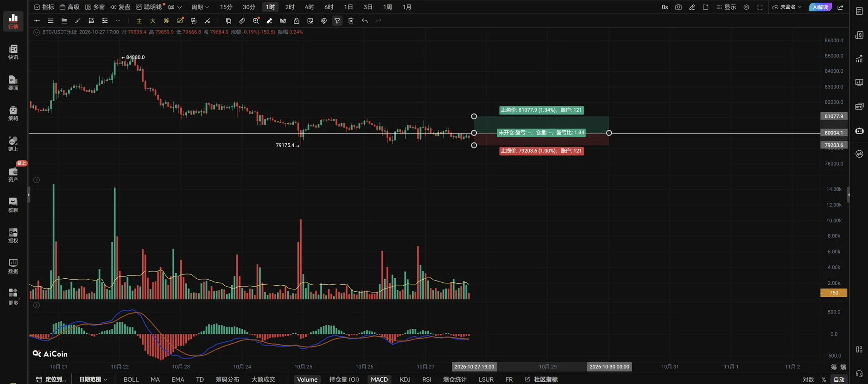Toggle the MACD indicator
The width and height of the screenshot is (868, 384).
(379, 379)
